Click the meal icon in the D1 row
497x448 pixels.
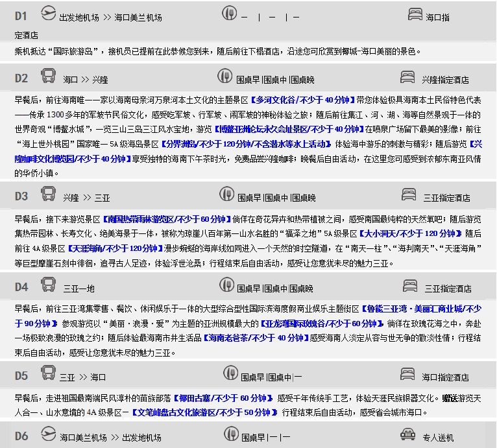230,13
